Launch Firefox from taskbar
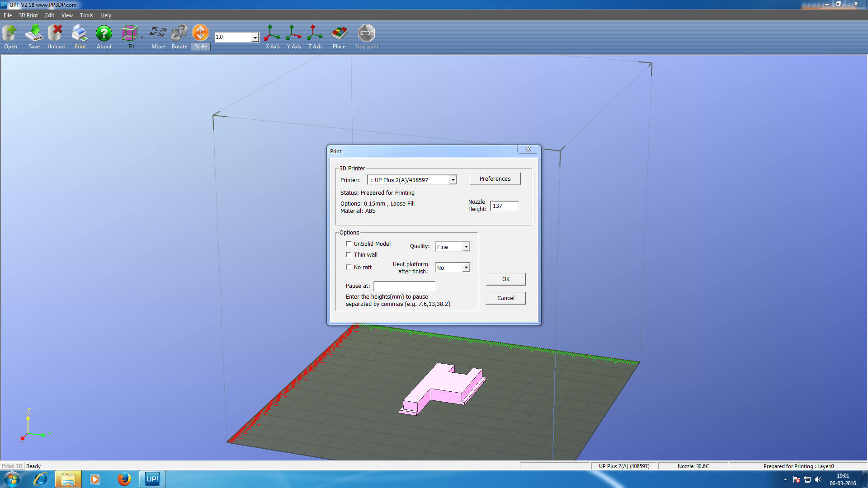This screenshot has height=488, width=868. (124, 479)
